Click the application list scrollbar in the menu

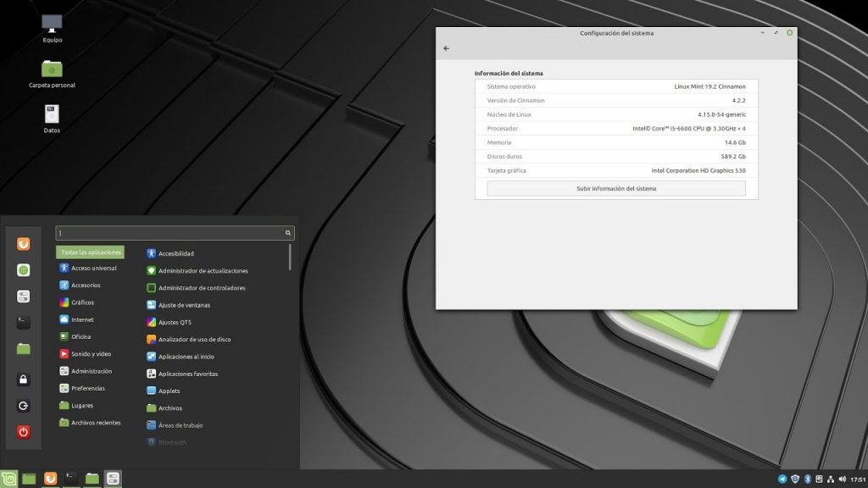290,258
